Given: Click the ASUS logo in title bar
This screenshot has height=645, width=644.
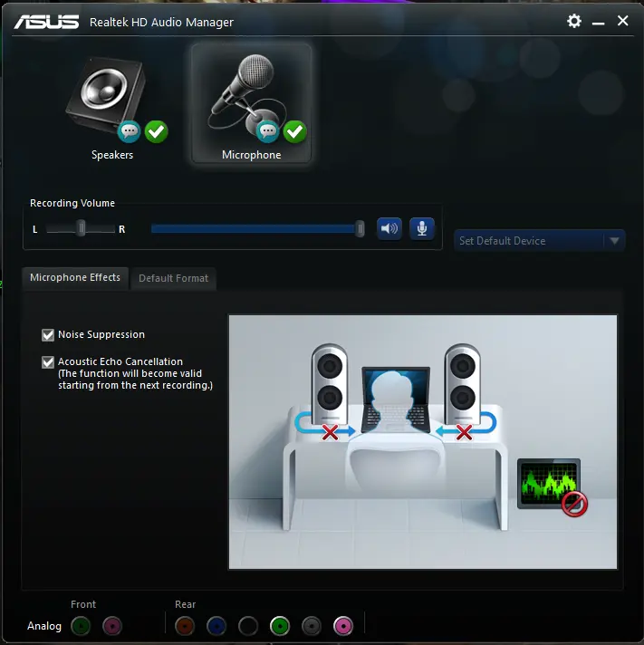Looking at the screenshot, I should pyautogui.click(x=46, y=22).
